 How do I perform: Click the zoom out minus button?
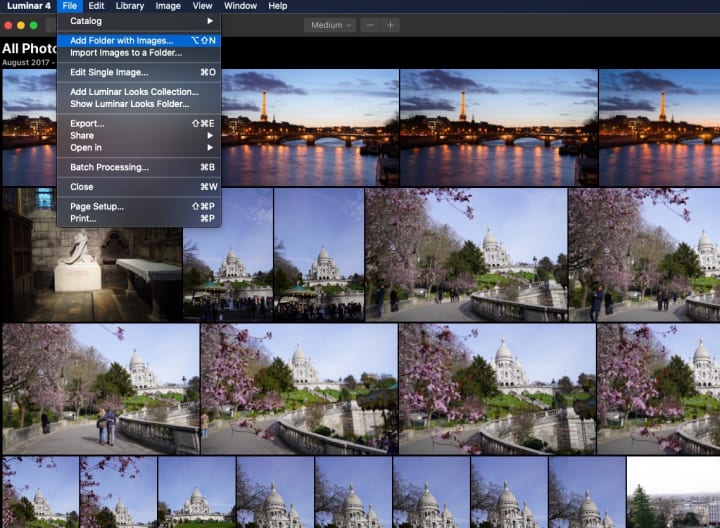pos(371,25)
